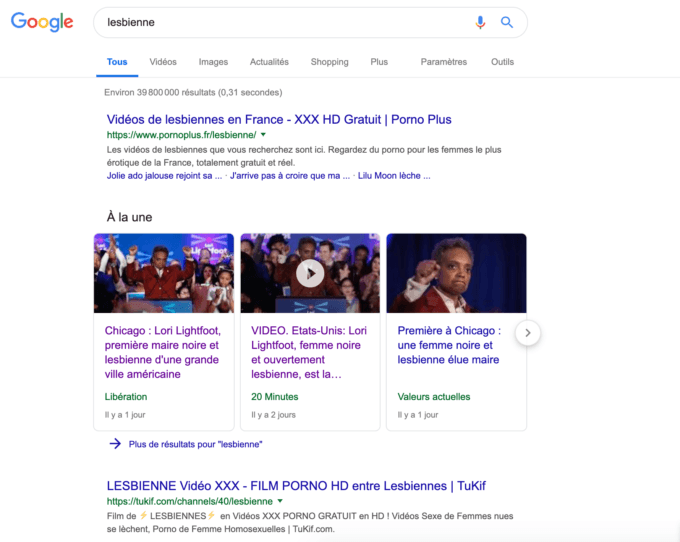Screen dimensions: 680x542
Task: Click the magnifying glass search button
Action: click(507, 22)
